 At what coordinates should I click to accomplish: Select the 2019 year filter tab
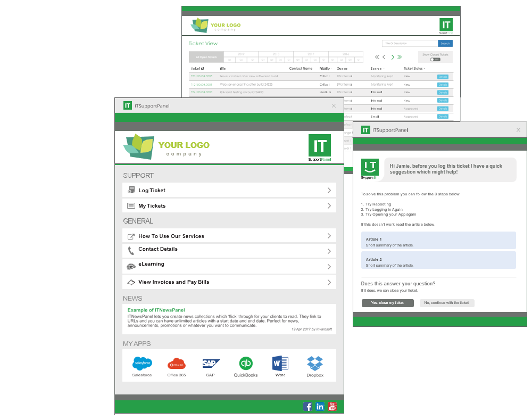[242, 54]
